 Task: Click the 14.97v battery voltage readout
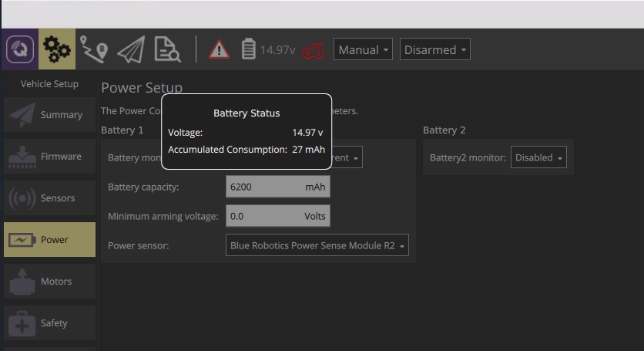tap(277, 50)
